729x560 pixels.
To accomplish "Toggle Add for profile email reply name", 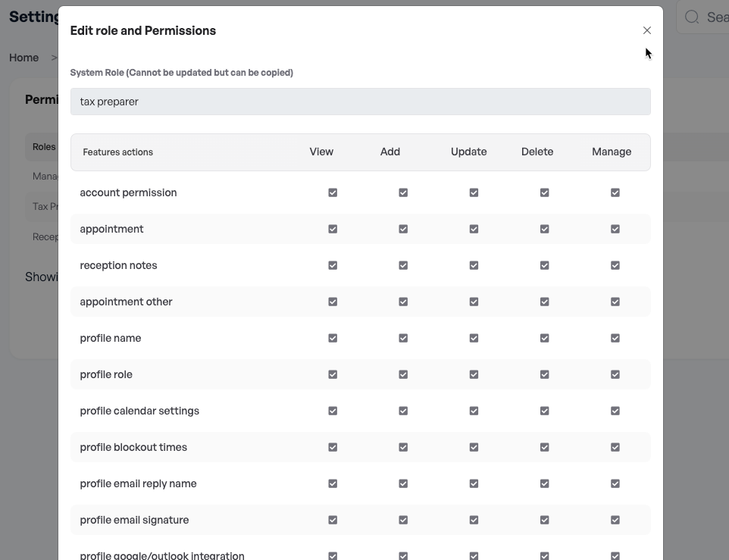I will (x=403, y=483).
